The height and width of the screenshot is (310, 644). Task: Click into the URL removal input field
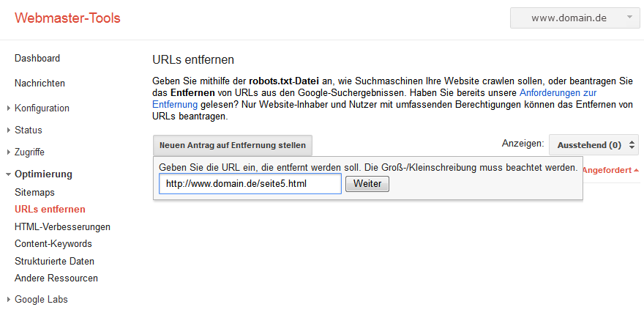click(x=250, y=184)
